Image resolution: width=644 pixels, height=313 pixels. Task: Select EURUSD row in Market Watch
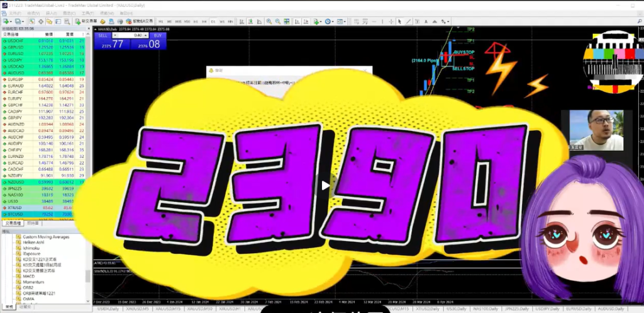(43, 54)
